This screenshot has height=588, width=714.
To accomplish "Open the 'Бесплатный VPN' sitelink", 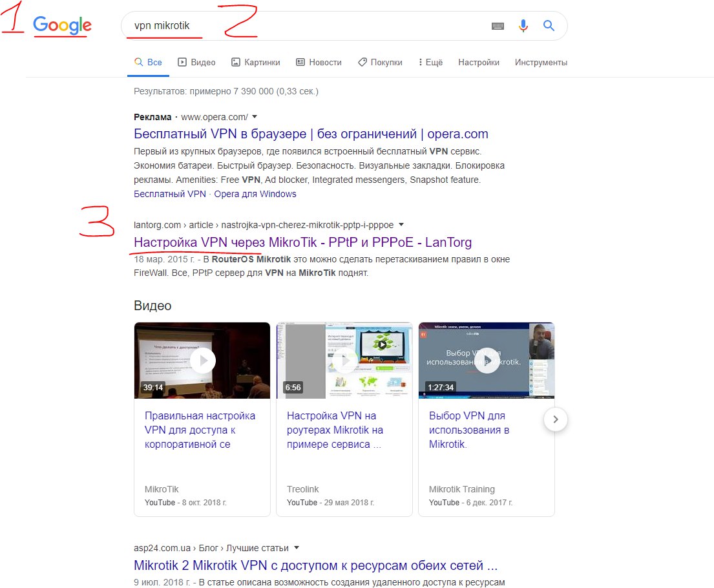I will pos(170,194).
